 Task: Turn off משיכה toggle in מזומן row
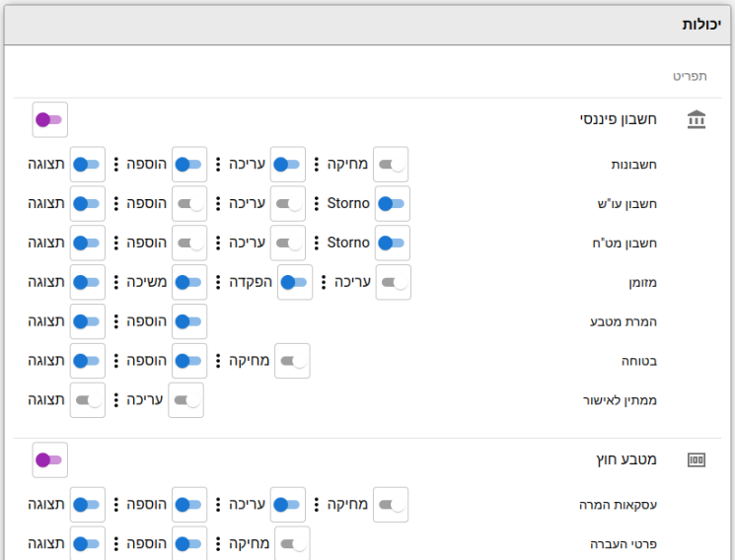[x=189, y=283]
